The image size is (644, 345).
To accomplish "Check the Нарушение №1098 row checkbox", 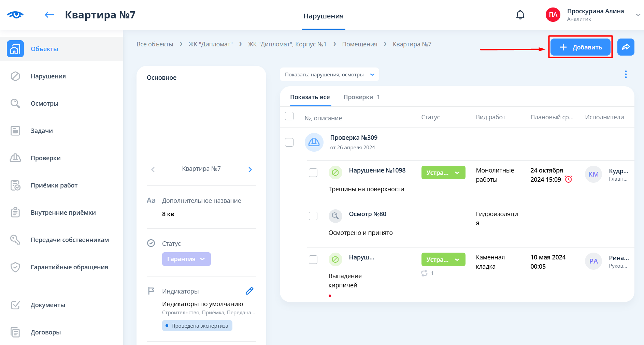I will coord(313,173).
